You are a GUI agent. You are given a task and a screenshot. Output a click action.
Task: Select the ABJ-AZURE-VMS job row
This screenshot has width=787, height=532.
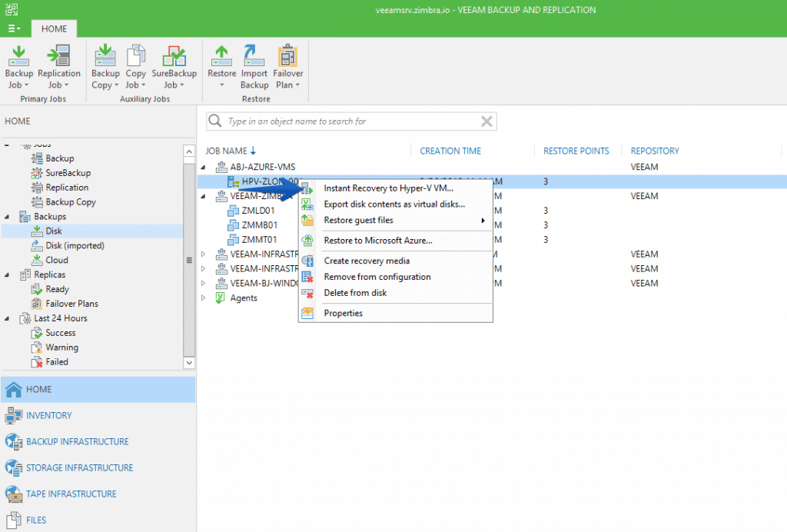[263, 167]
